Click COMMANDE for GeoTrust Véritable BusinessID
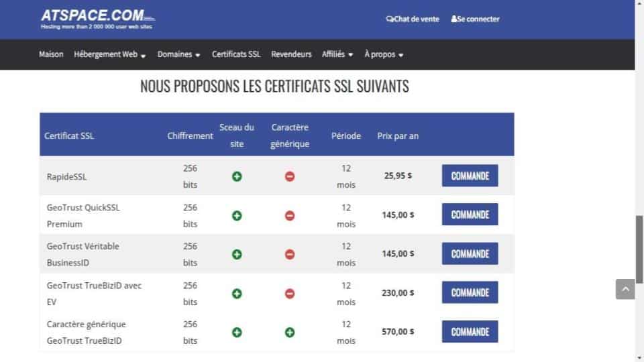This screenshot has height=362, width=644. tap(470, 253)
